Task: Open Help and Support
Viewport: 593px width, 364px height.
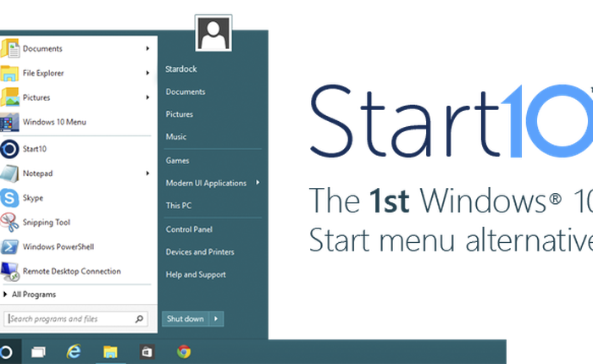Action: [196, 275]
